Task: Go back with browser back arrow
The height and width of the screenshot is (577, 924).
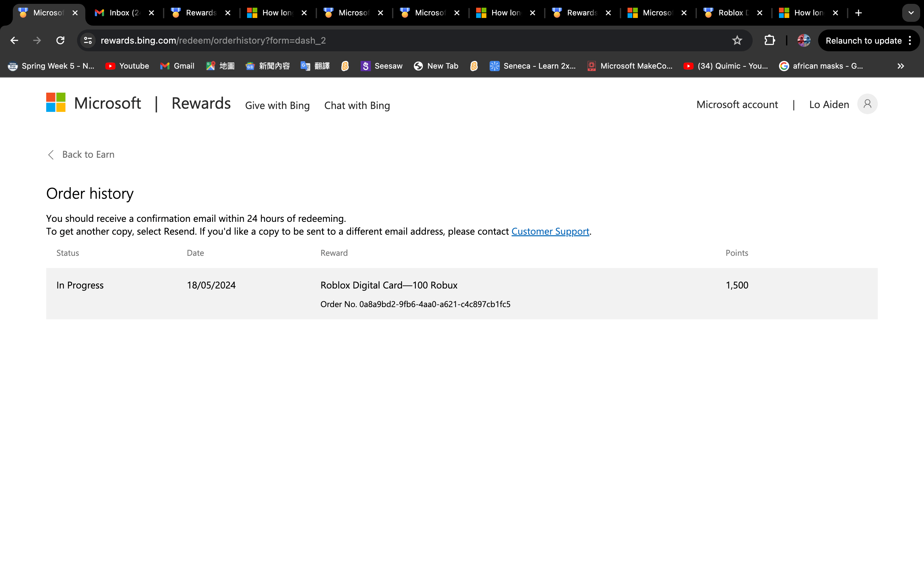Action: pos(14,40)
